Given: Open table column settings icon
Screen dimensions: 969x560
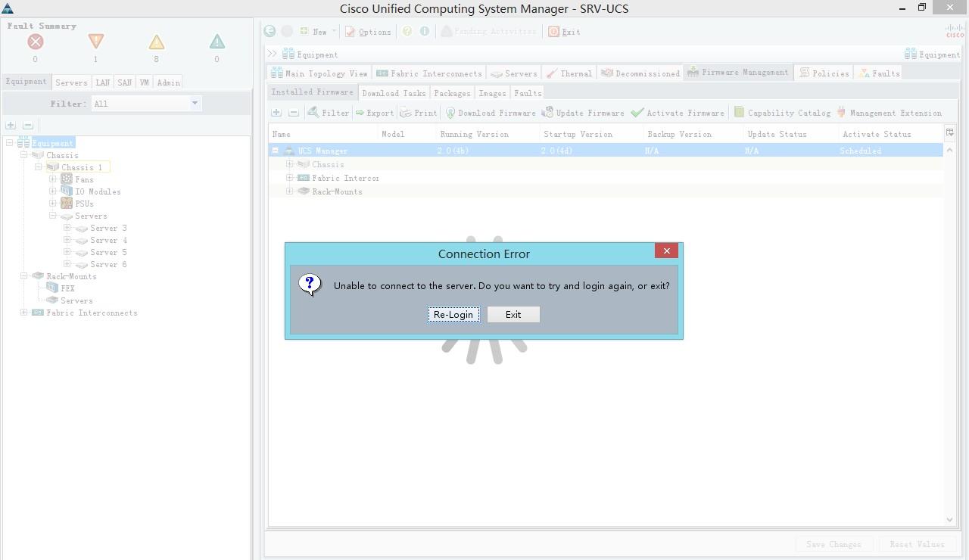Looking at the screenshot, I should (949, 132).
